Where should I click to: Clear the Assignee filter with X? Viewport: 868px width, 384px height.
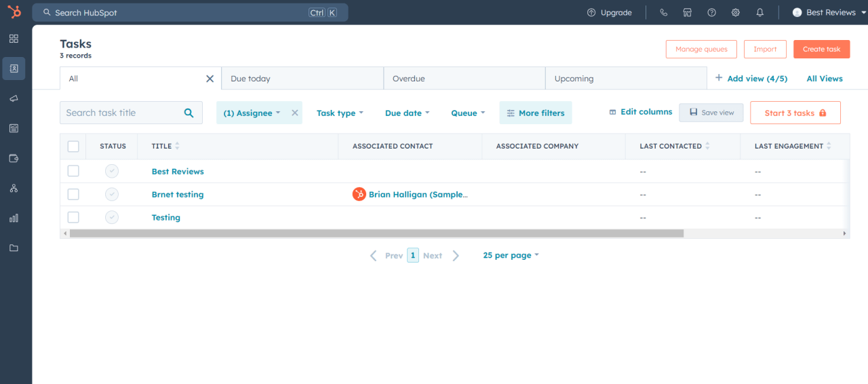click(295, 113)
